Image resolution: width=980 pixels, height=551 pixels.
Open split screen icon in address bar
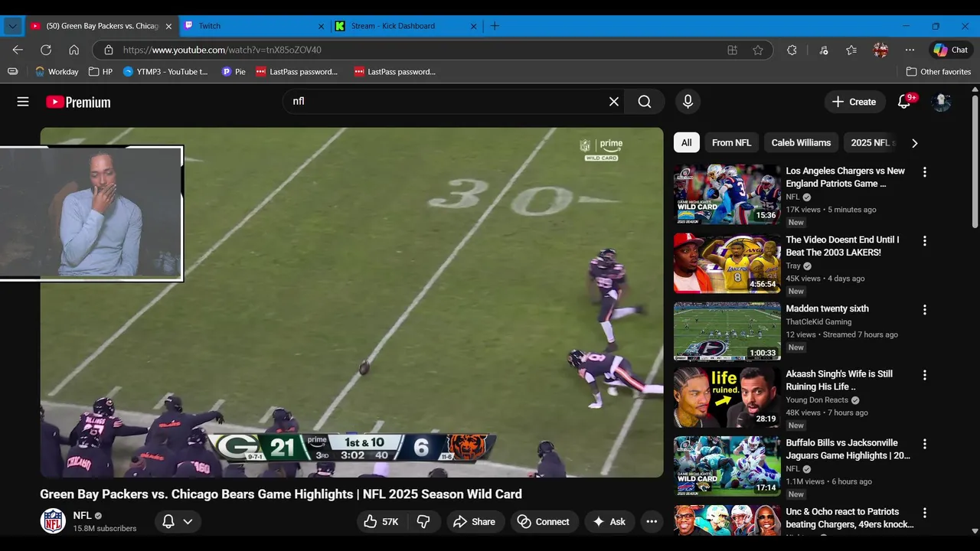732,50
